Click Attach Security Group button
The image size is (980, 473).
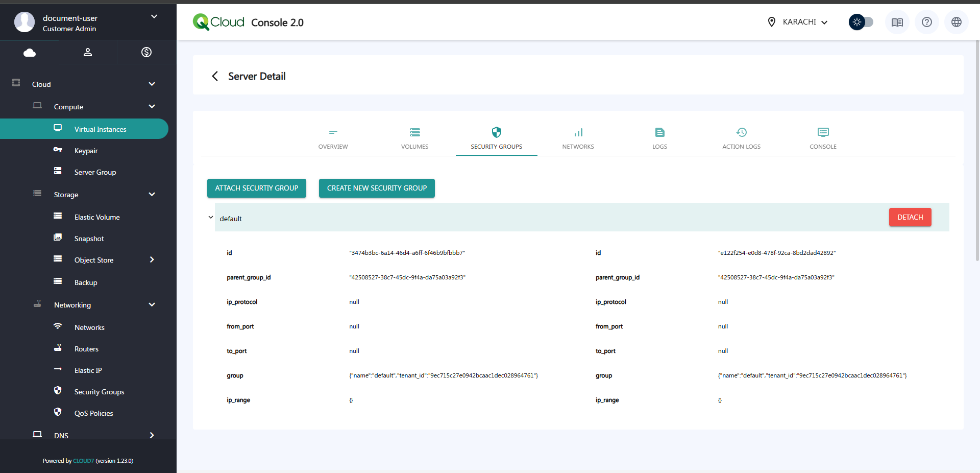256,188
